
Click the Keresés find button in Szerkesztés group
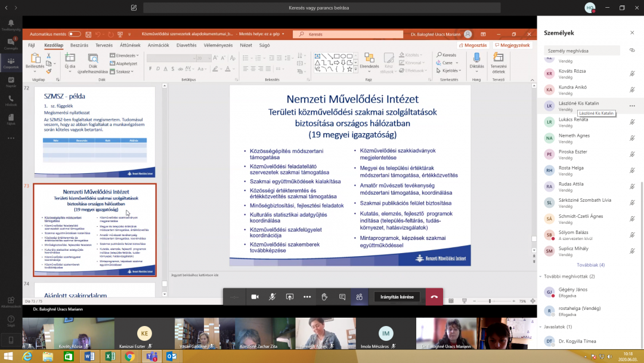point(447,55)
